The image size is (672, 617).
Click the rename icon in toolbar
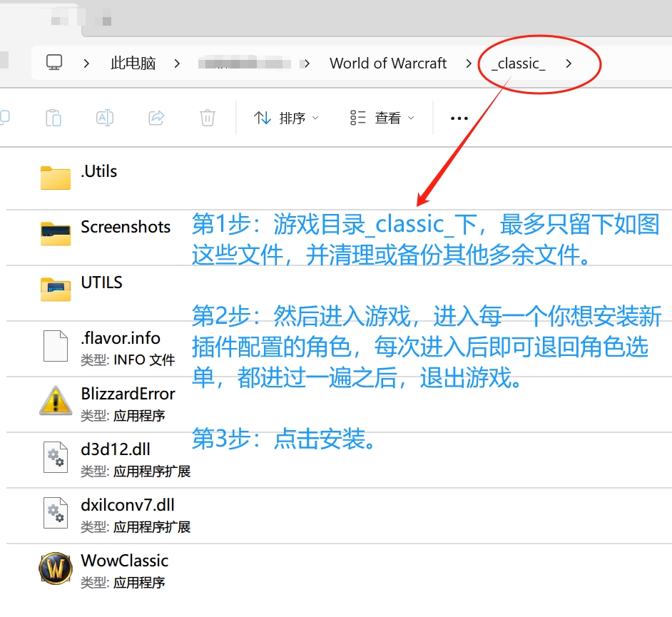tap(105, 118)
